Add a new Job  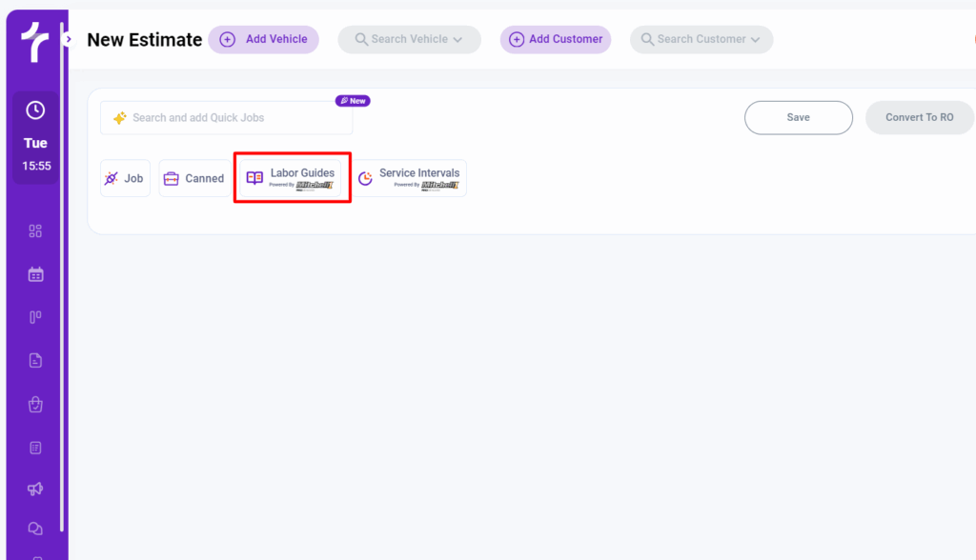[125, 178]
